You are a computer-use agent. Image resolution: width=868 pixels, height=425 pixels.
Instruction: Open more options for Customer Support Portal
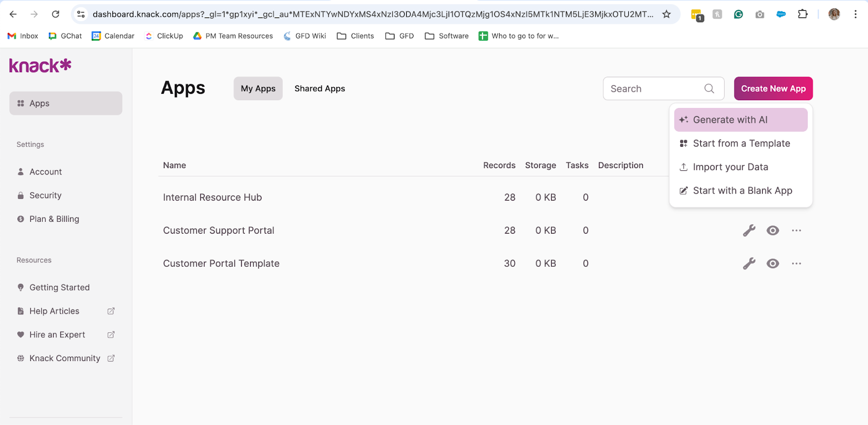[796, 230]
